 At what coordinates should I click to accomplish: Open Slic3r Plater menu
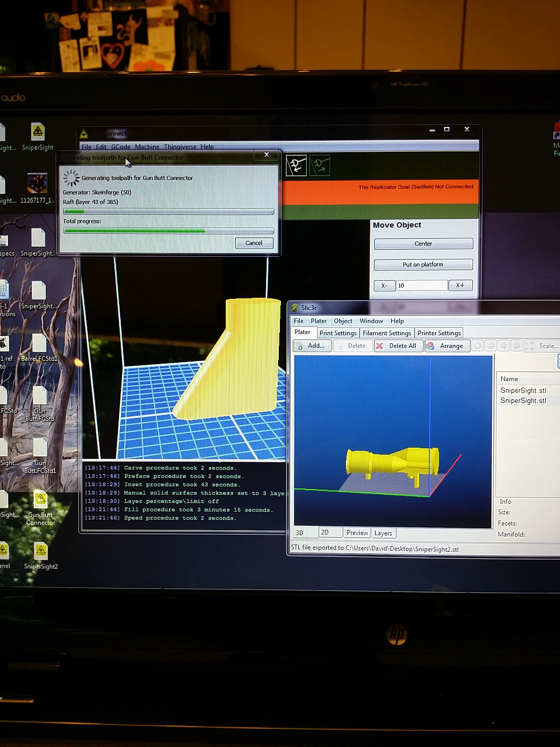click(318, 321)
